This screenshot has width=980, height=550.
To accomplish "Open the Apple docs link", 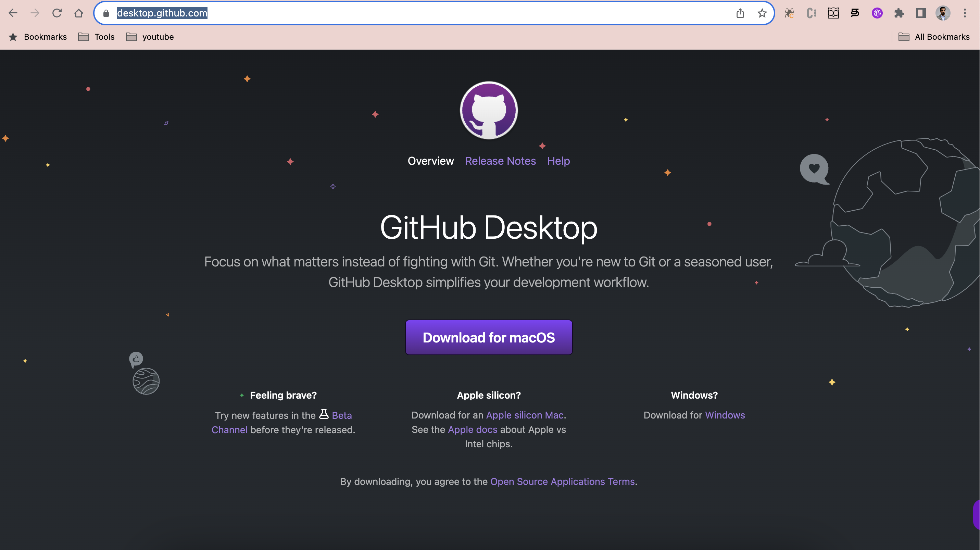I will [473, 429].
